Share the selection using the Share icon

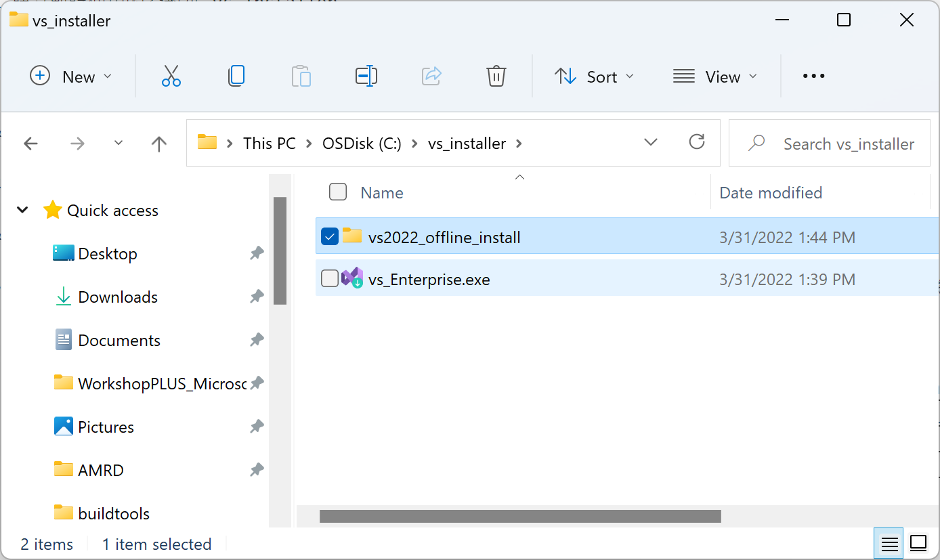[x=431, y=76]
